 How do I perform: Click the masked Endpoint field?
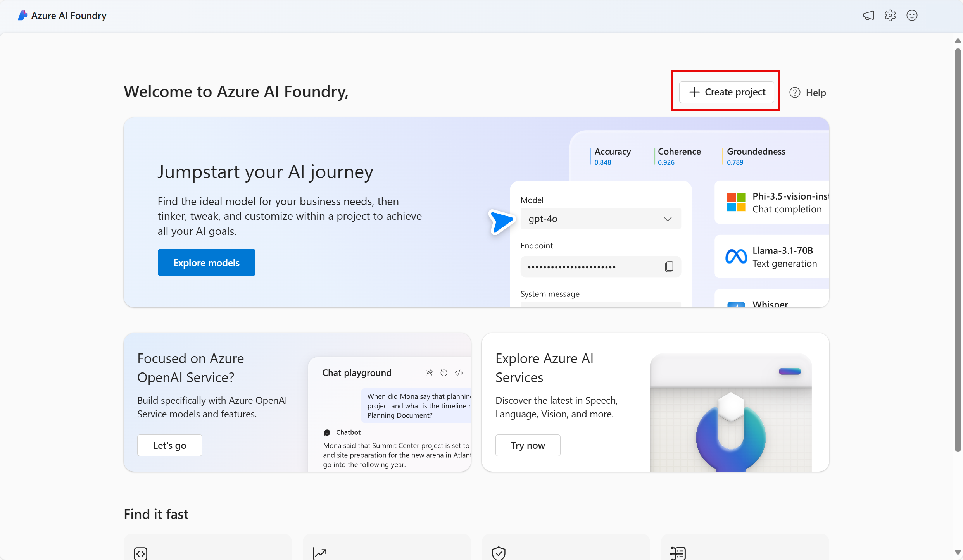point(601,267)
